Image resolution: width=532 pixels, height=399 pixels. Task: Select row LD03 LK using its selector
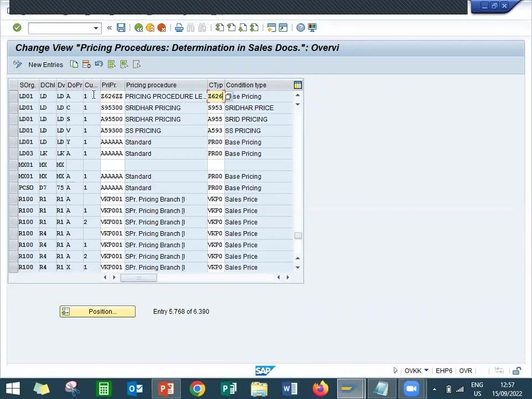pyautogui.click(x=13, y=154)
